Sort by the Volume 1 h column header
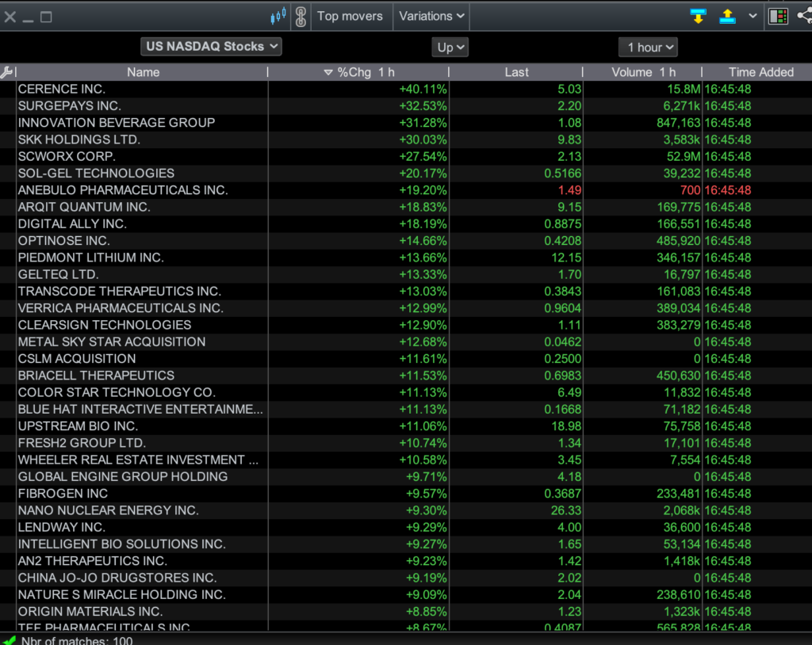The width and height of the screenshot is (812, 645). click(643, 72)
